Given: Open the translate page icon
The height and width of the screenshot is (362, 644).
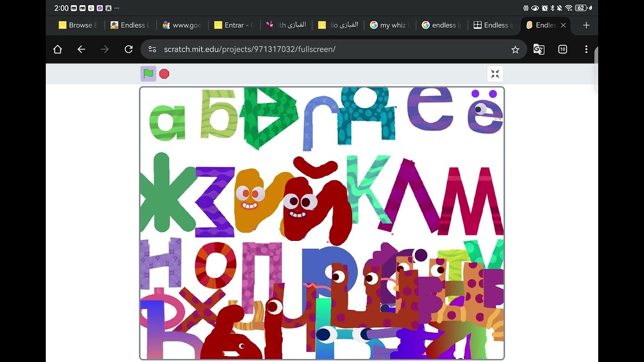Looking at the screenshot, I should click(539, 49).
